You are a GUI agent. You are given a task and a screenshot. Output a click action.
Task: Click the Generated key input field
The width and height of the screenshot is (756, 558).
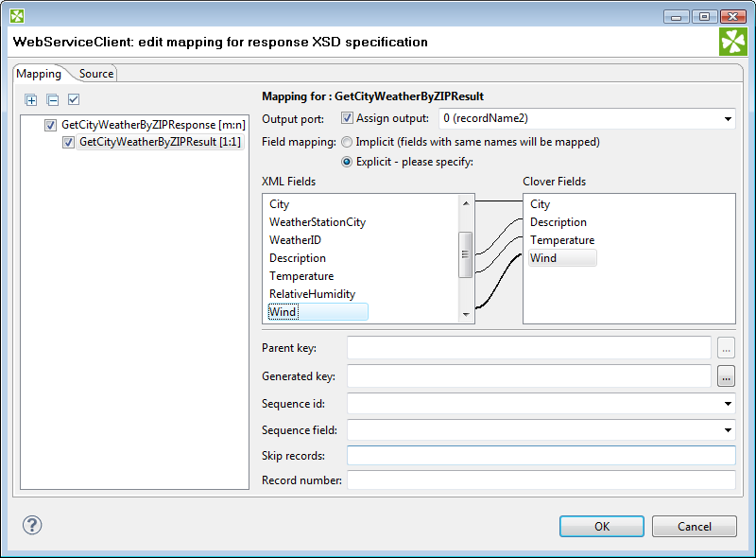coord(529,376)
